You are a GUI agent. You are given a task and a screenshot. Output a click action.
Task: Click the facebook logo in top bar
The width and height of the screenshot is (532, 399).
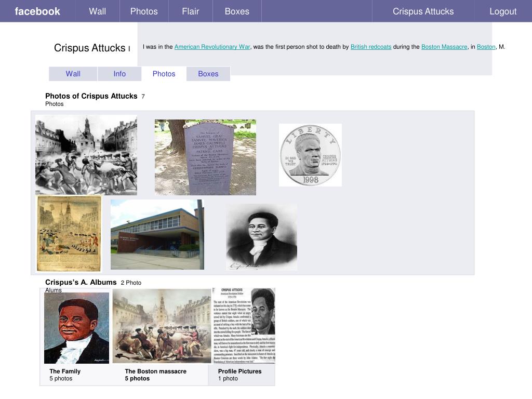pos(37,11)
